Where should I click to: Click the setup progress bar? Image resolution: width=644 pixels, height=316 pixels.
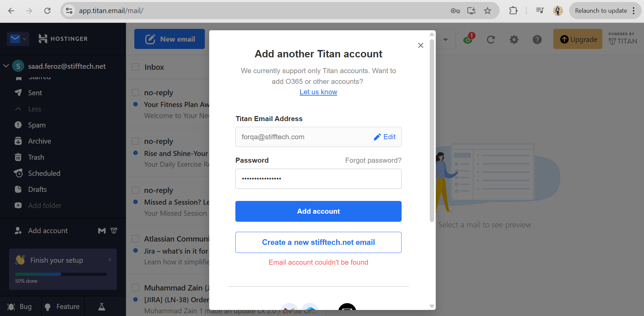[x=61, y=274]
